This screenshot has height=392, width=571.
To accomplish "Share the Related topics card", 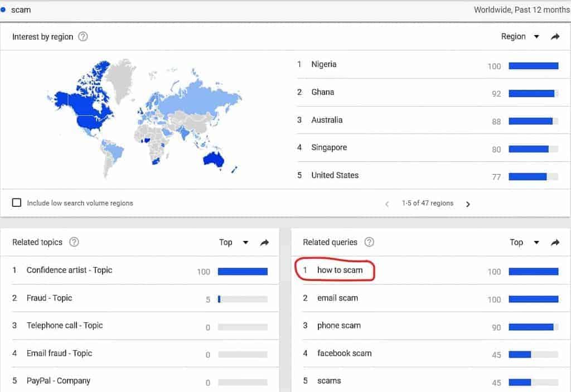I will [x=264, y=242].
